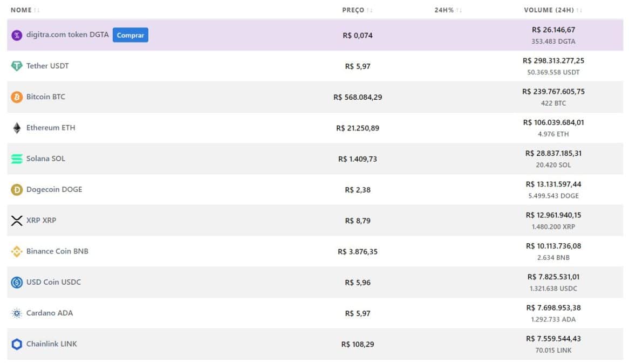
Task: Select the Dogecoin price R$ 2,38
Action: [358, 190]
